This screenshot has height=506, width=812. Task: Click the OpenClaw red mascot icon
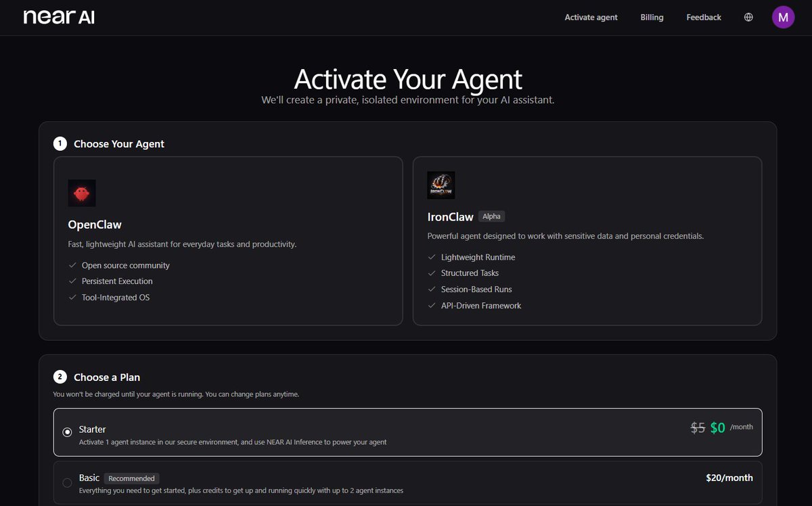[x=82, y=193]
